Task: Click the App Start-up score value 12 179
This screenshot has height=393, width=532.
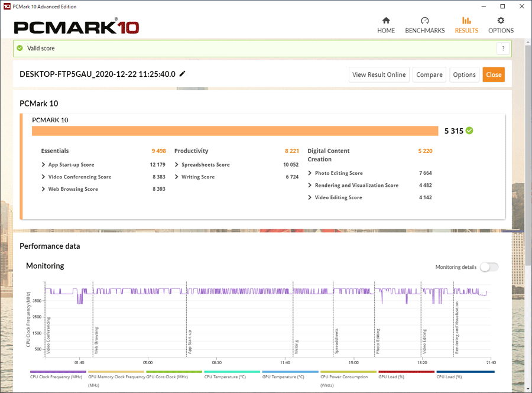Action: [x=157, y=164]
